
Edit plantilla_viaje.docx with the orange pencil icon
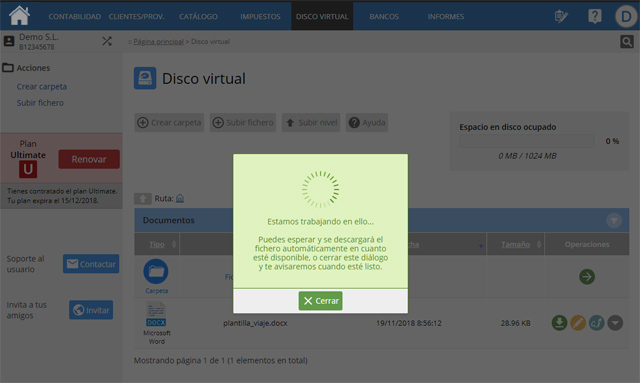pyautogui.click(x=578, y=323)
